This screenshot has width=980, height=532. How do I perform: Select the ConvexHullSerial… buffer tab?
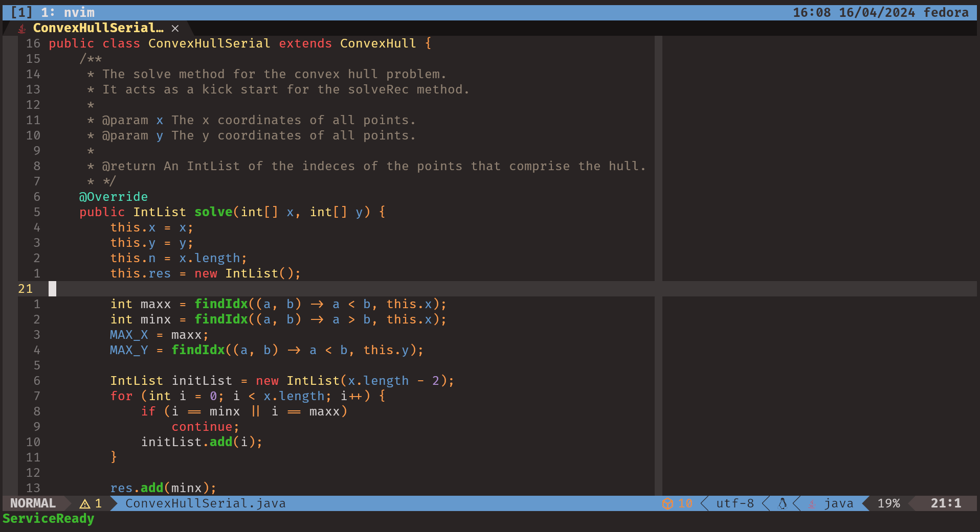(x=98, y=28)
